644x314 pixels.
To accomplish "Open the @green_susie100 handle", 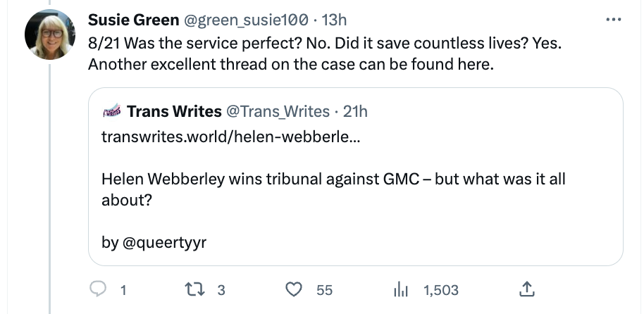I will tap(246, 20).
